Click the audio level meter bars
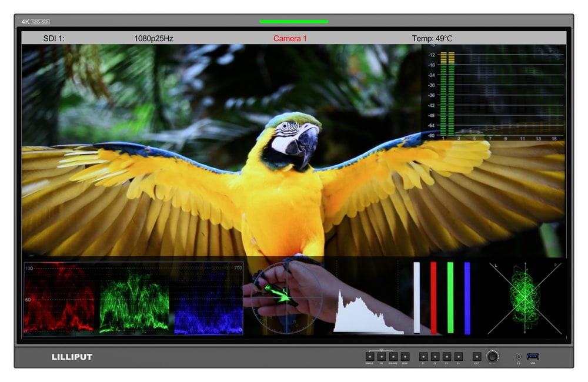This screenshot has width=588, height=382. point(447,93)
